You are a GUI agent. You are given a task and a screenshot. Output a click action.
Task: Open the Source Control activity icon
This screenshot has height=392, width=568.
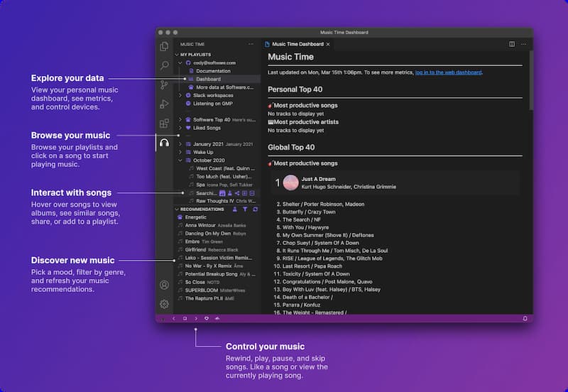pos(164,85)
